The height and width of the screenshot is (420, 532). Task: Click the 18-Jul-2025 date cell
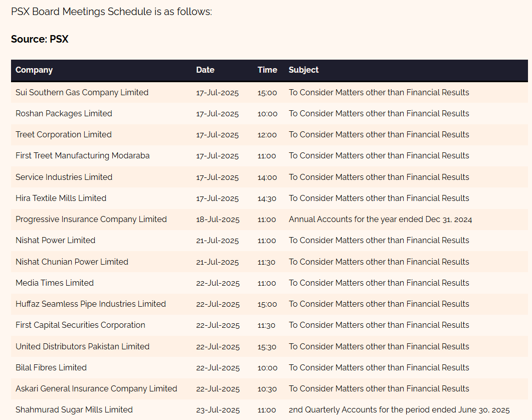[218, 220]
